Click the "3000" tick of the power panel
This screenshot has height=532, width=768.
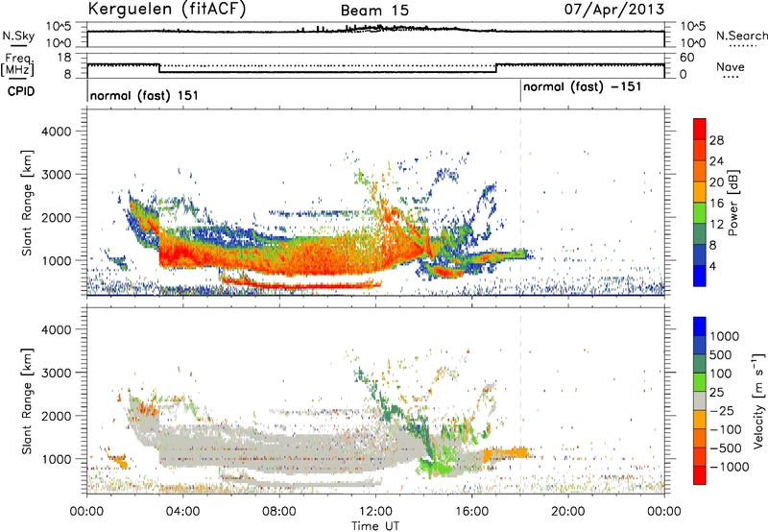56,175
